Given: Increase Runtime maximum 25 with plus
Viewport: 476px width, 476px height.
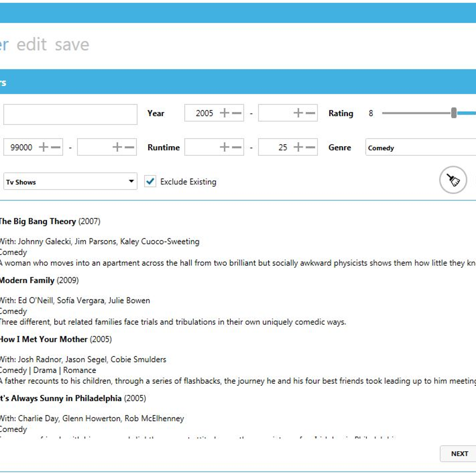Looking at the screenshot, I should [298, 147].
